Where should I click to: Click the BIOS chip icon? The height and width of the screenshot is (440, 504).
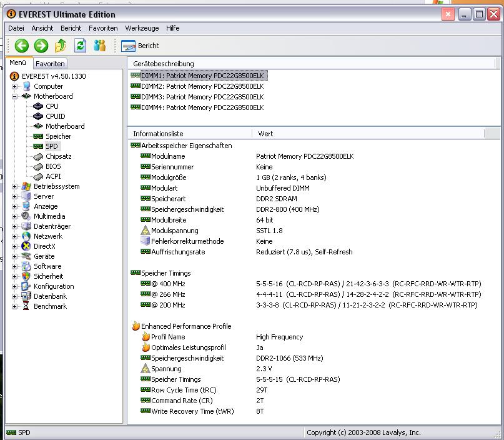pos(38,167)
